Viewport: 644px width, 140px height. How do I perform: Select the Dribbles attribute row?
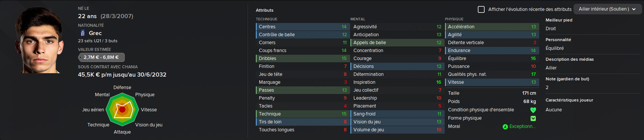tap(303, 58)
